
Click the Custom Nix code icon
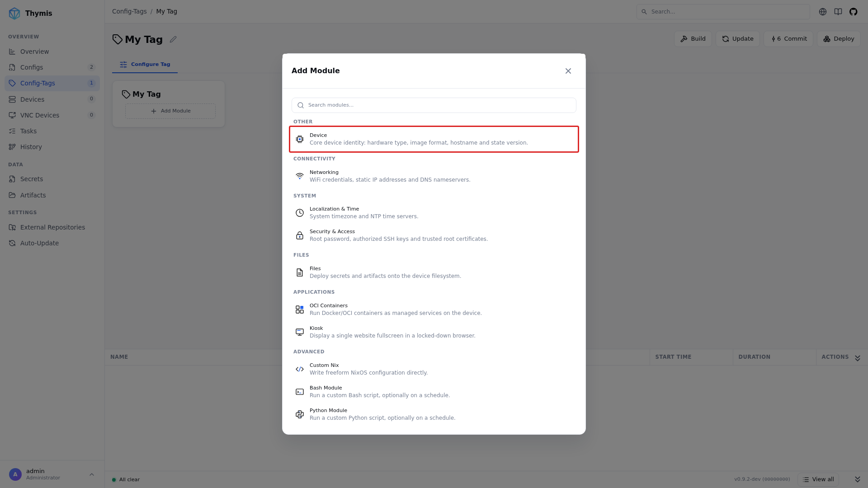coord(300,369)
